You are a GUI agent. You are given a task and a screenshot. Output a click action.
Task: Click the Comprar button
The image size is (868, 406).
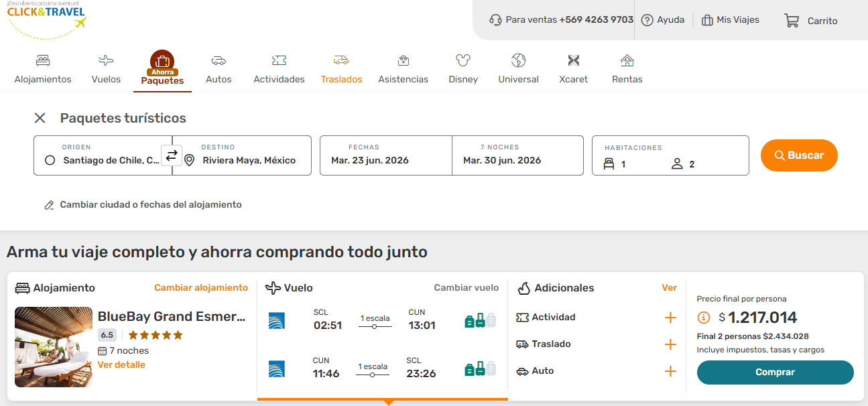pyautogui.click(x=775, y=373)
